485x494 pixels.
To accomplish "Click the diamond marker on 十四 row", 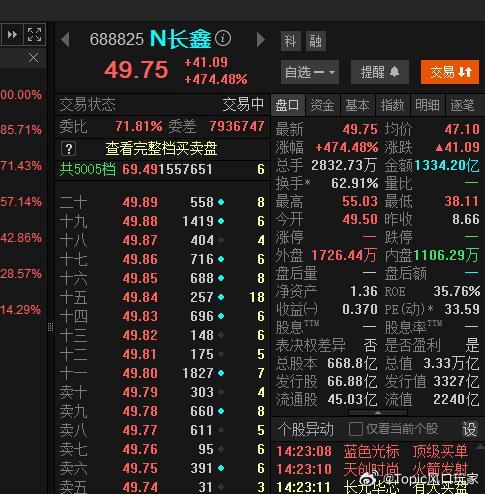I will point(221,316).
